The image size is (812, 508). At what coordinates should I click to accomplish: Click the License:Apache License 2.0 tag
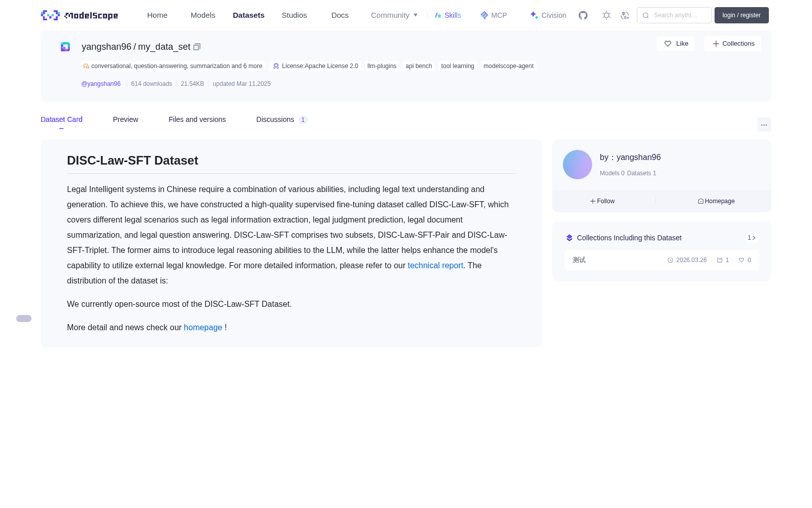(316, 66)
